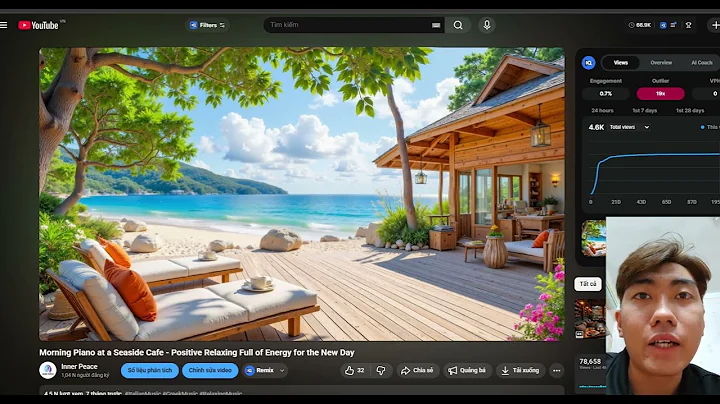Viewport: 720px width, 404px height.
Task: Click the Quảng bá promote button
Action: coord(467,370)
